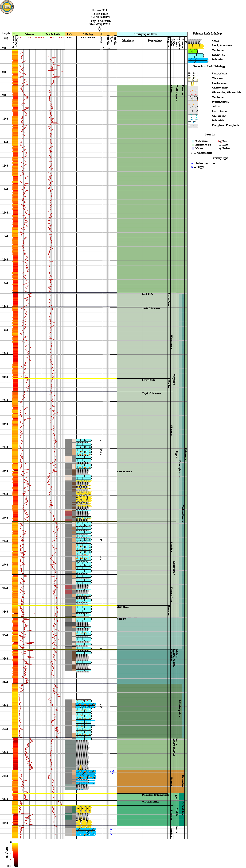
Task: Click the Fresh Water color swatch
Action: pyautogui.click(x=193, y=142)
